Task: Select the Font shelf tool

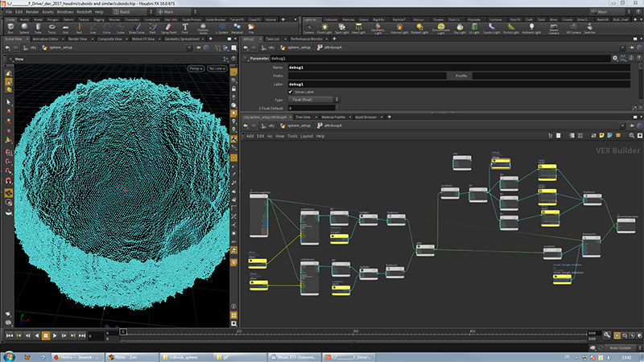Action: (185, 28)
